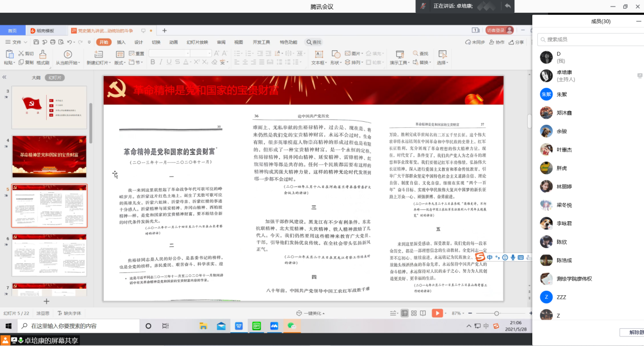
Task: Switch to Outline (大纲) pane view
Action: click(x=36, y=78)
